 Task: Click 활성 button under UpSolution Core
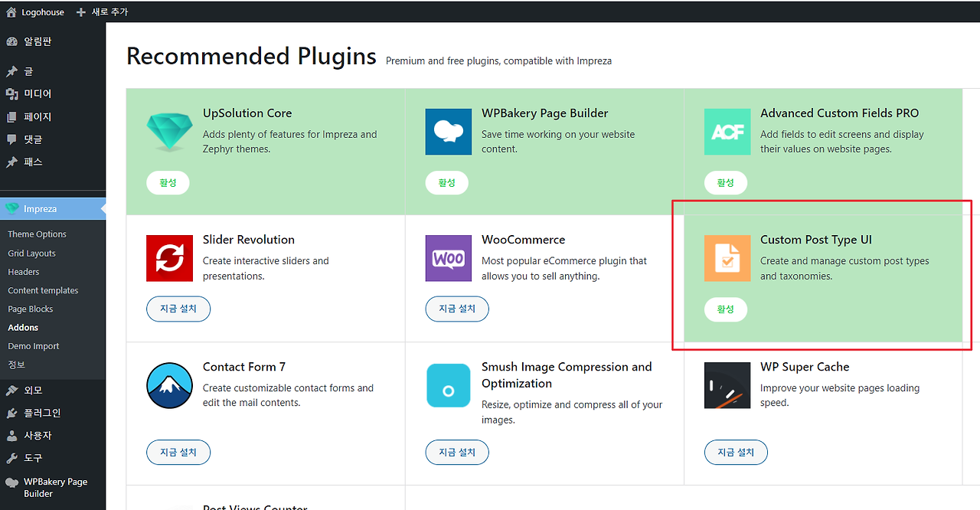[x=168, y=182]
